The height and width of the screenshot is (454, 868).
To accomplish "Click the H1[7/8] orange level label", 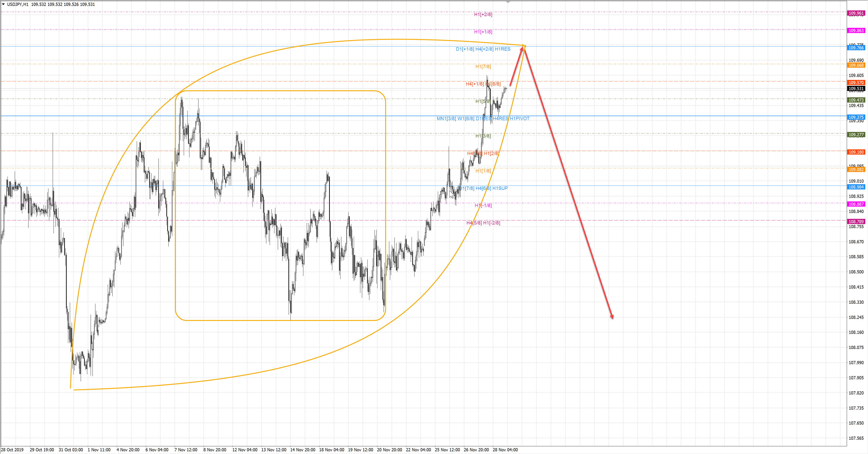I will [x=483, y=67].
